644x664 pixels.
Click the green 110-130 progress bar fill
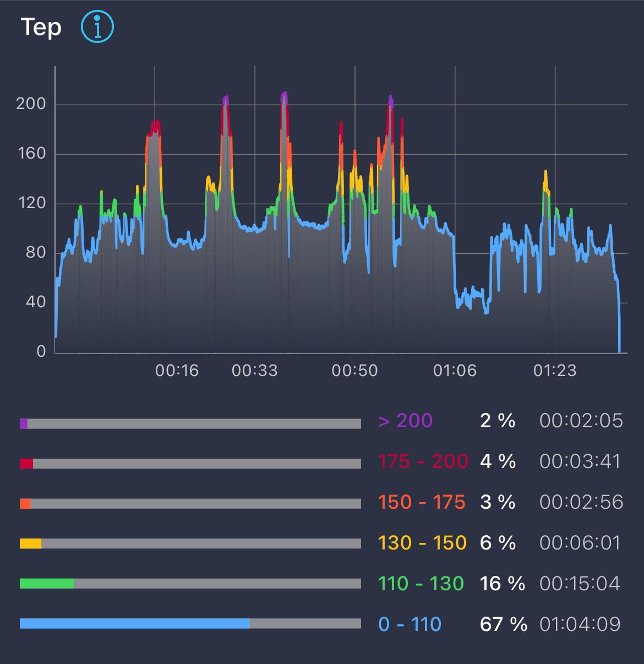coord(47,584)
